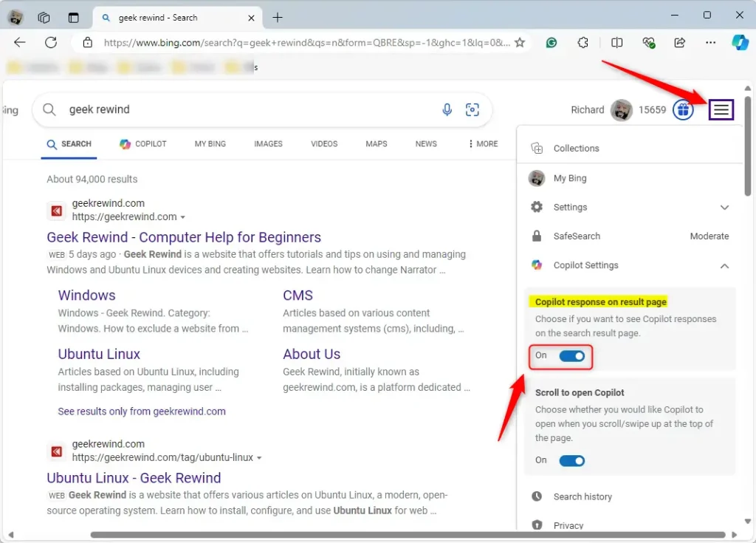Screen dimensions: 756x543
Task: Toggle Scroll to open Copilot switch
Action: pos(572,461)
